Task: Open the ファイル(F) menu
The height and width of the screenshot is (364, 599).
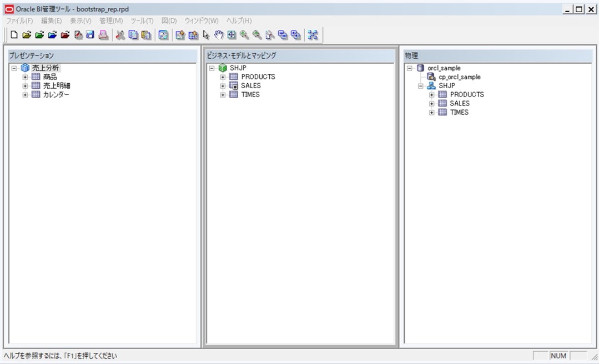Action: (19, 21)
